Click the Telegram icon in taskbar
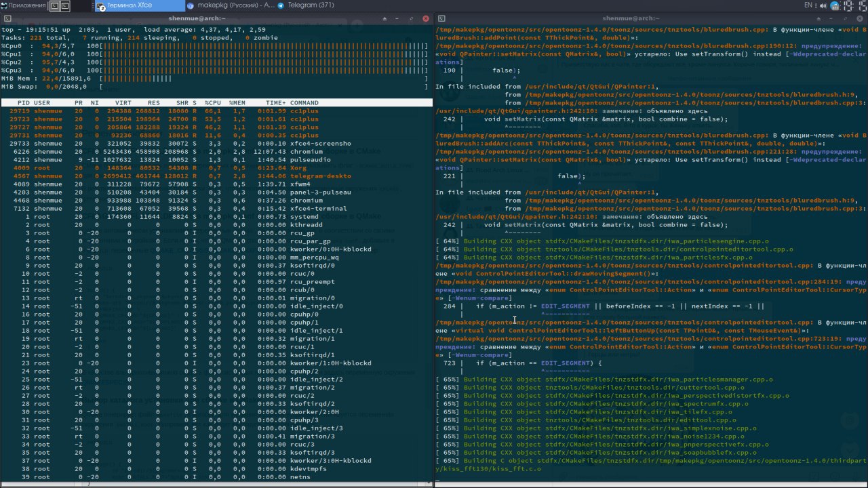Viewport: 868px width, 488px height. 281,5
